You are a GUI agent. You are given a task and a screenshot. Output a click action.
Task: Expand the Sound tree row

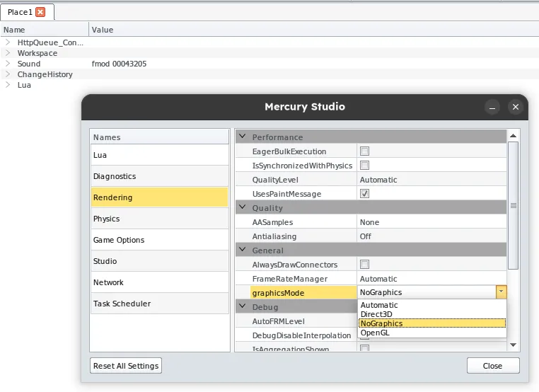(8, 64)
